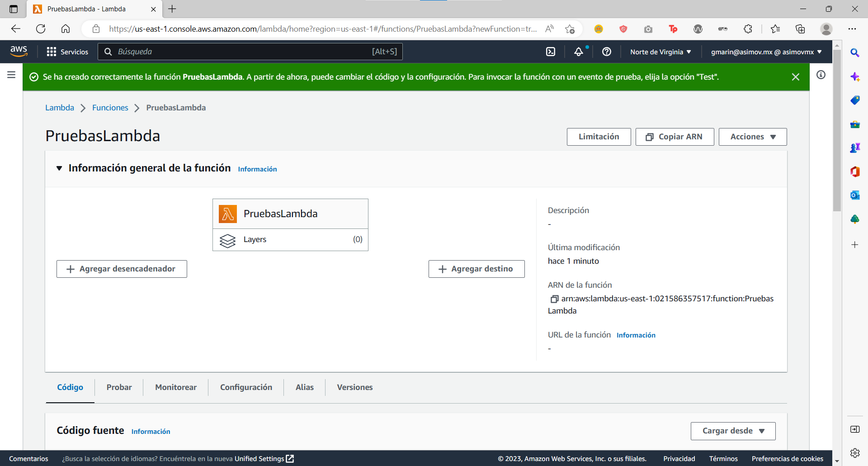
Task: Open the Servicios grid menu
Action: point(68,52)
